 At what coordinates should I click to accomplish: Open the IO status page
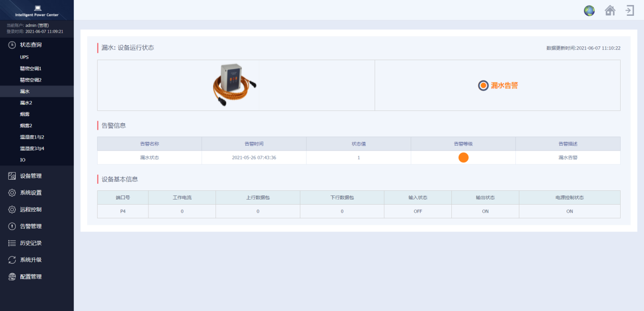tap(23, 160)
